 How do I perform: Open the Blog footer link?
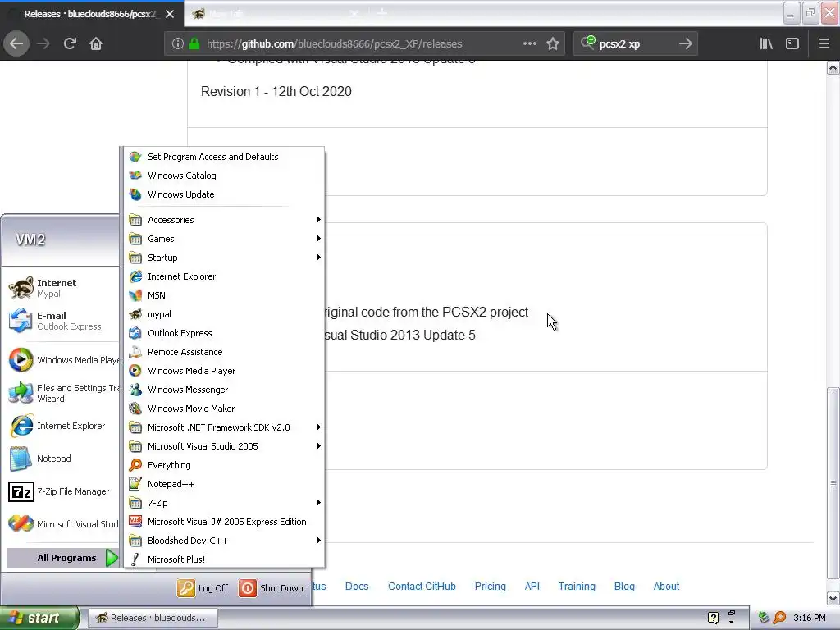pyautogui.click(x=624, y=586)
